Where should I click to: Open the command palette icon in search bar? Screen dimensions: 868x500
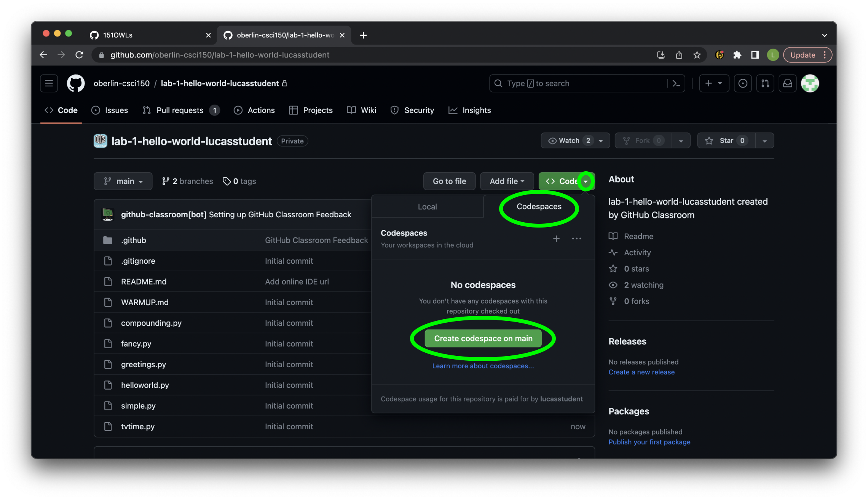676,83
